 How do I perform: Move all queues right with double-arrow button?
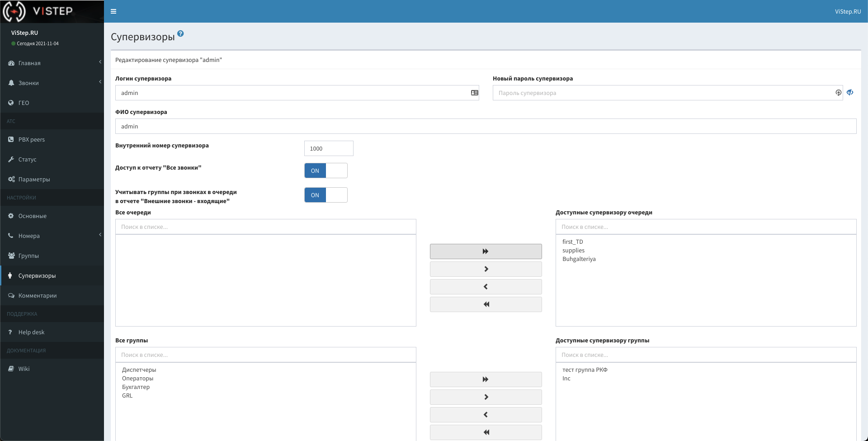point(486,251)
